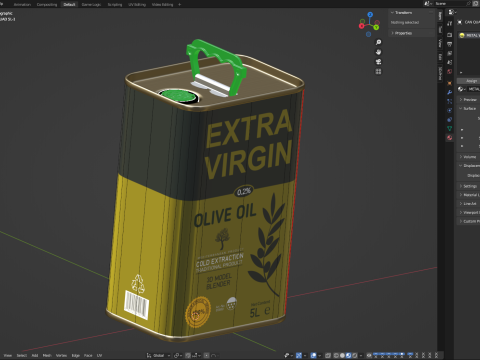Toggle camera view with camera icon
Image resolution: width=480 pixels, height=360 pixels.
coord(378,62)
